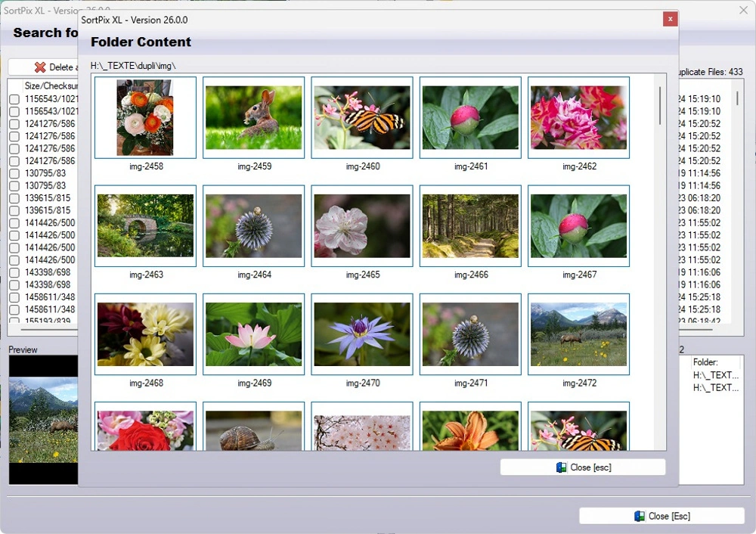Viewport: 756px width, 534px height.
Task: Check the checkbox next to 1458611/348
Action: point(13,297)
